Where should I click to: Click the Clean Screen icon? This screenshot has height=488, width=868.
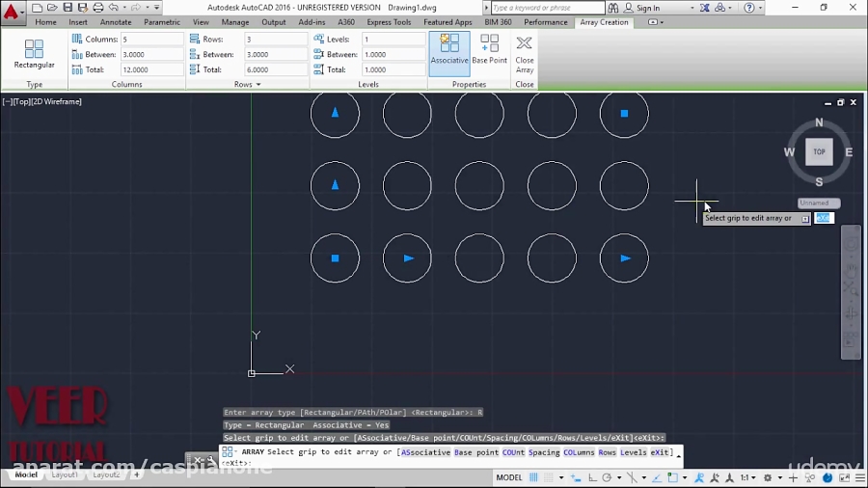tap(845, 477)
